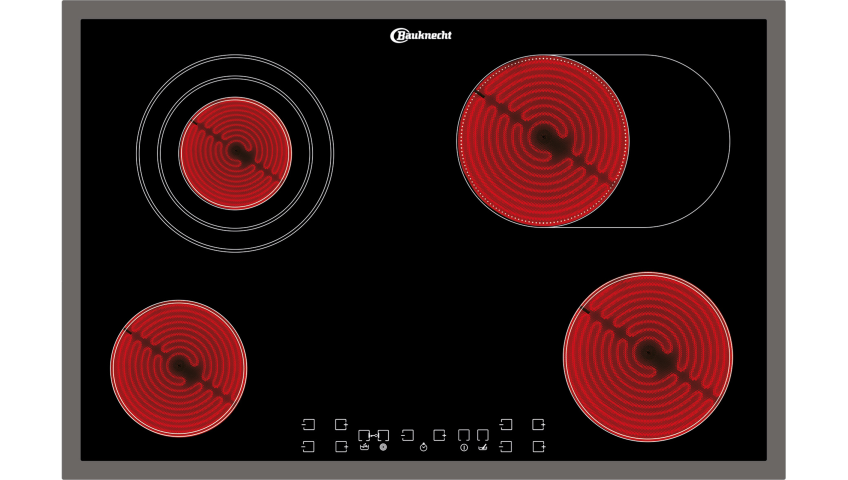
Task: Tap minus key for rear-left cooking zone
Action: coord(308,424)
